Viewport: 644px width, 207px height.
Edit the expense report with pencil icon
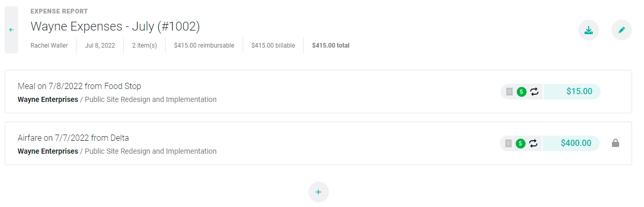point(621,30)
